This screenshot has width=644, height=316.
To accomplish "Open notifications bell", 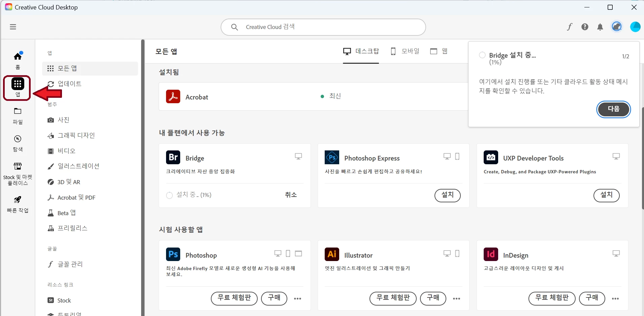I will click(600, 27).
